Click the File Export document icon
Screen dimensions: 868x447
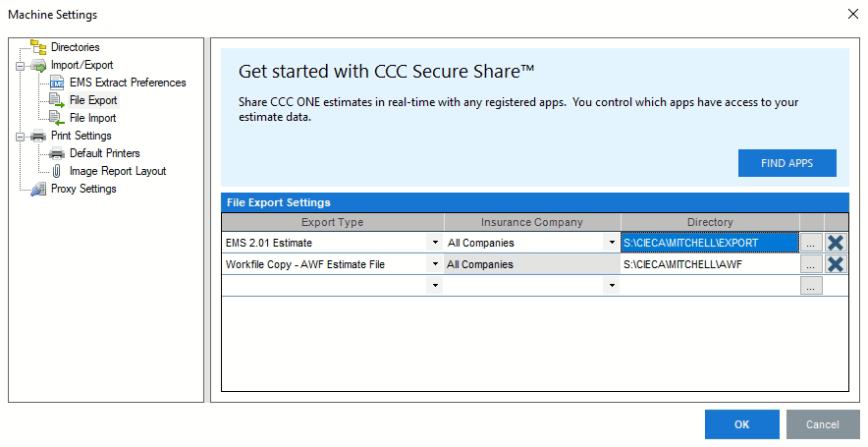[x=57, y=100]
